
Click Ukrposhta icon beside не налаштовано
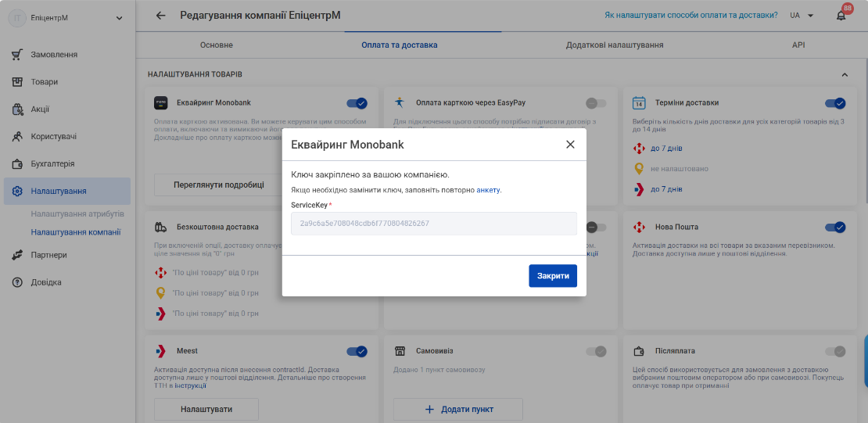tap(639, 168)
